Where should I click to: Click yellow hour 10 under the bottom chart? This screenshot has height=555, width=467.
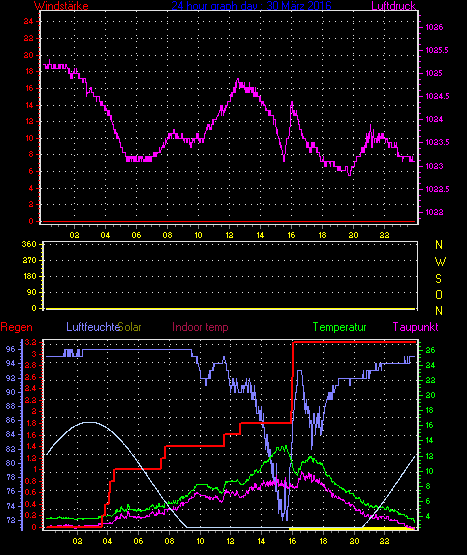[200, 541]
